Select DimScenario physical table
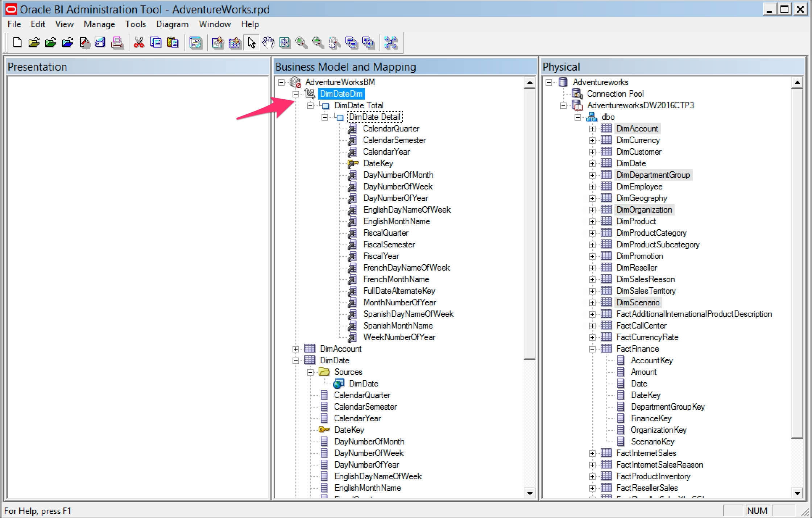Image resolution: width=812 pixels, height=518 pixels. coord(638,302)
